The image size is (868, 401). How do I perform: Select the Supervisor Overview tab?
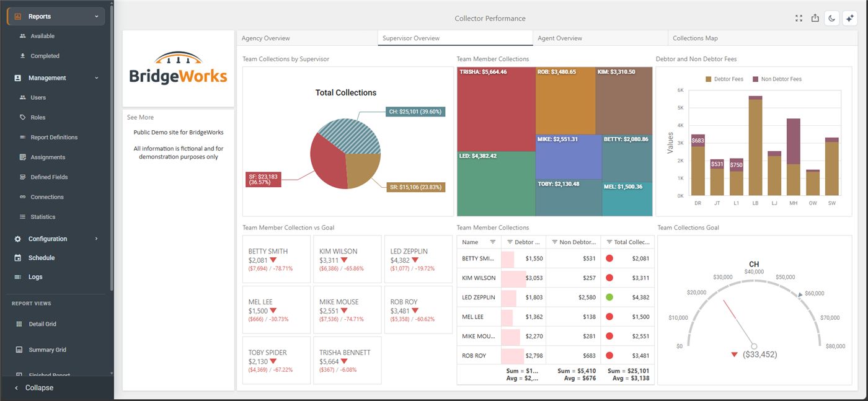point(455,38)
